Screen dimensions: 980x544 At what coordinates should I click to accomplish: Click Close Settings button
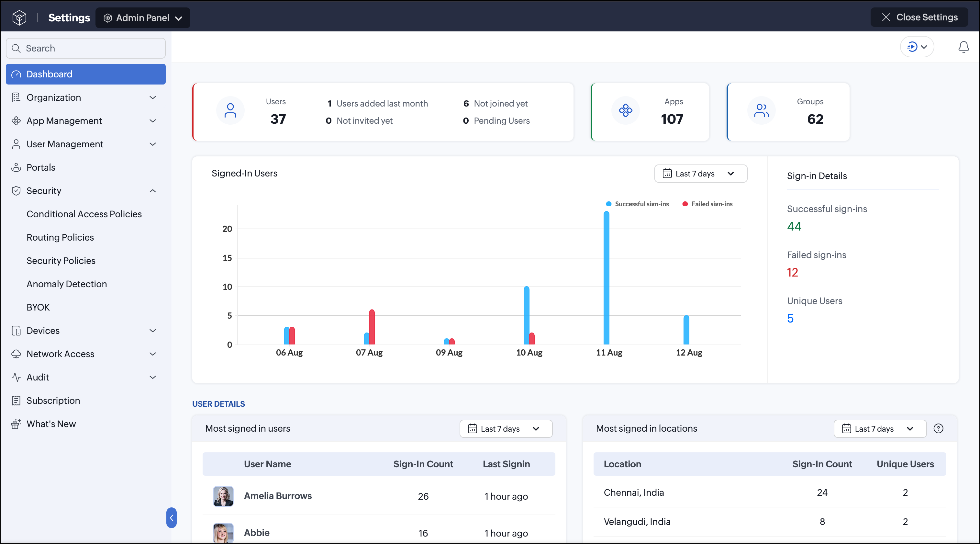[919, 17]
